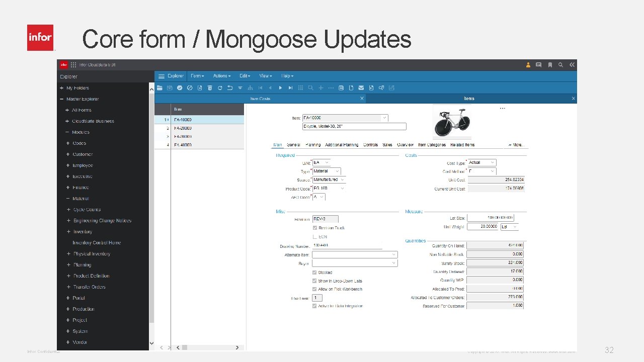
Task: Switch to the Planning tab
Action: pos(312,144)
